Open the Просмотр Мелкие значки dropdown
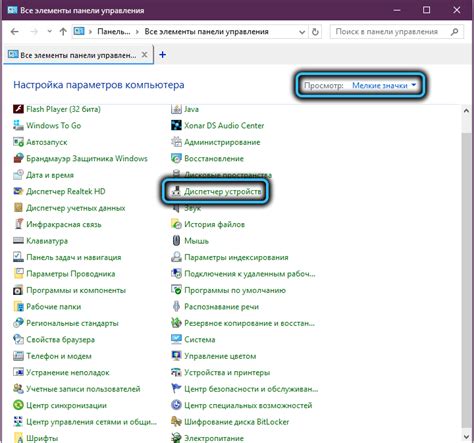474x443 pixels. point(384,86)
